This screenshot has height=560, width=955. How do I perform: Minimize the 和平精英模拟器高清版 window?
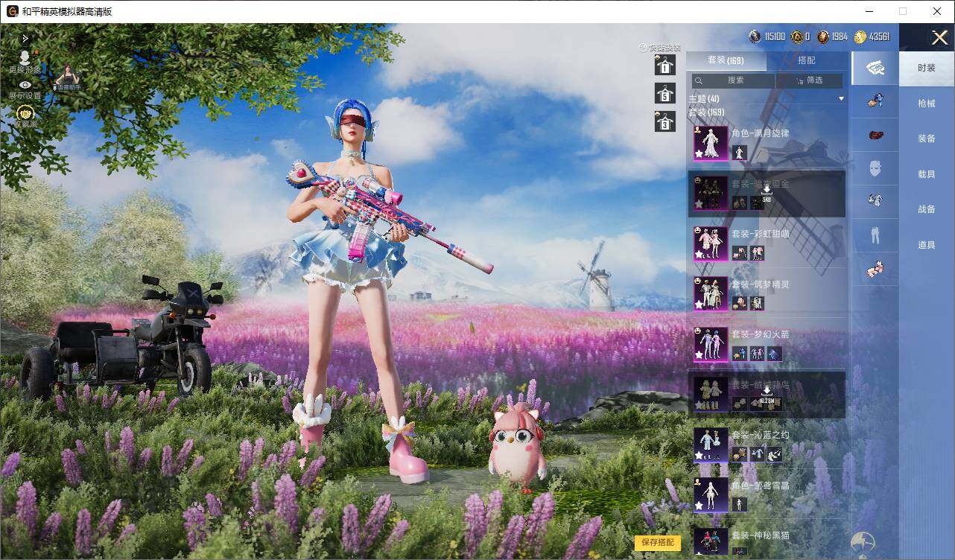(x=869, y=11)
